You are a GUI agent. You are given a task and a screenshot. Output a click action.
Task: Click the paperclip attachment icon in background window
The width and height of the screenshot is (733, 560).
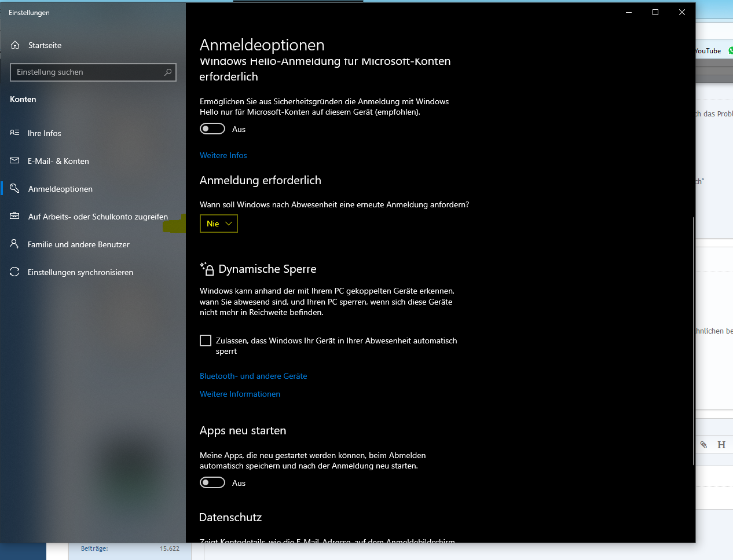(x=703, y=445)
